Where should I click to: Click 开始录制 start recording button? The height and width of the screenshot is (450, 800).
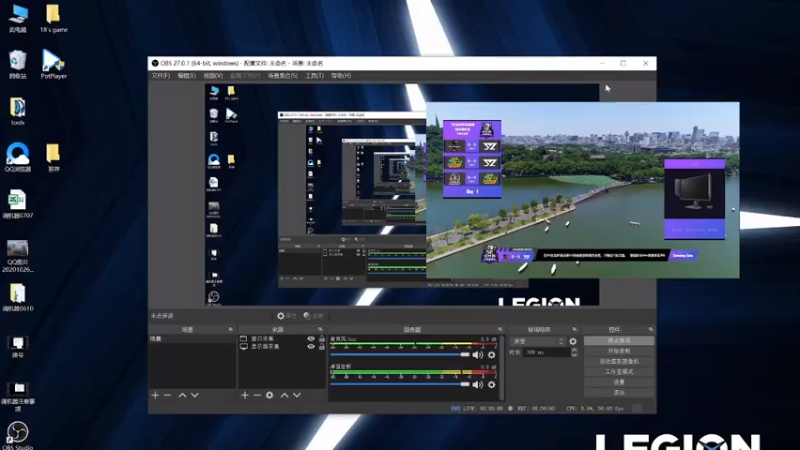pyautogui.click(x=618, y=351)
